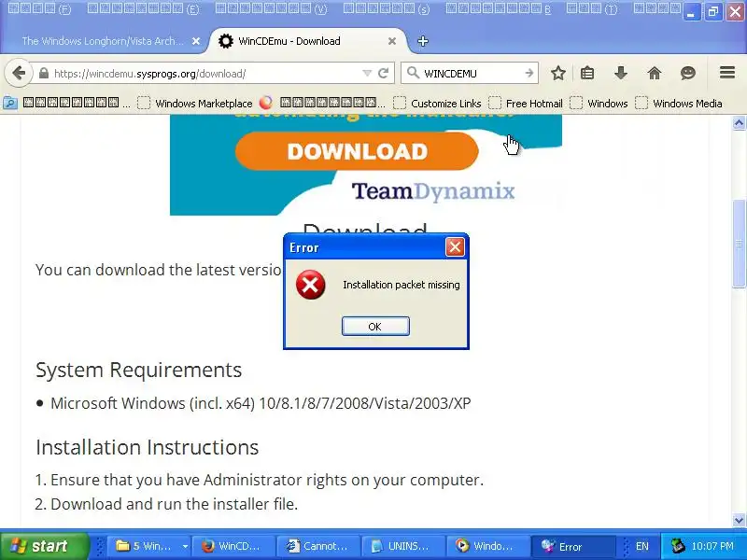Click the vertical scrollbar thumb

pos(739,244)
